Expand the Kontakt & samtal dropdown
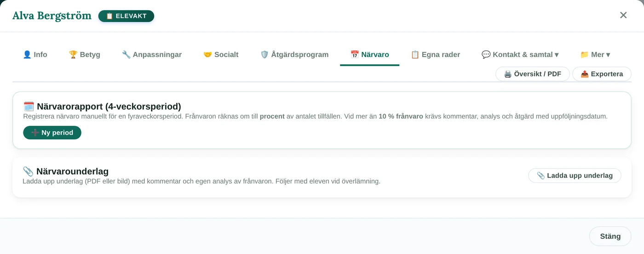This screenshot has width=644, height=254. (520, 54)
